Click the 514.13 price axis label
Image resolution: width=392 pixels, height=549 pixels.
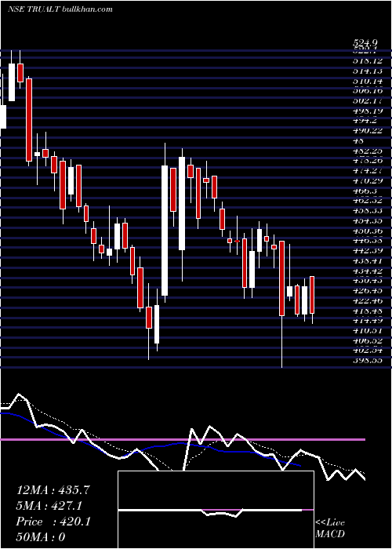[x=368, y=71]
